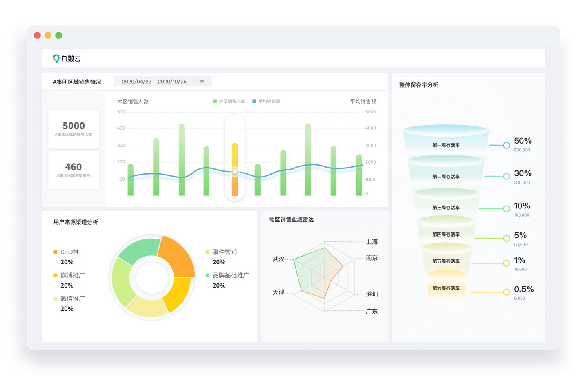The width and height of the screenshot is (588, 376).
Task: Click the 50% funnel marker circle
Action: coord(506,145)
